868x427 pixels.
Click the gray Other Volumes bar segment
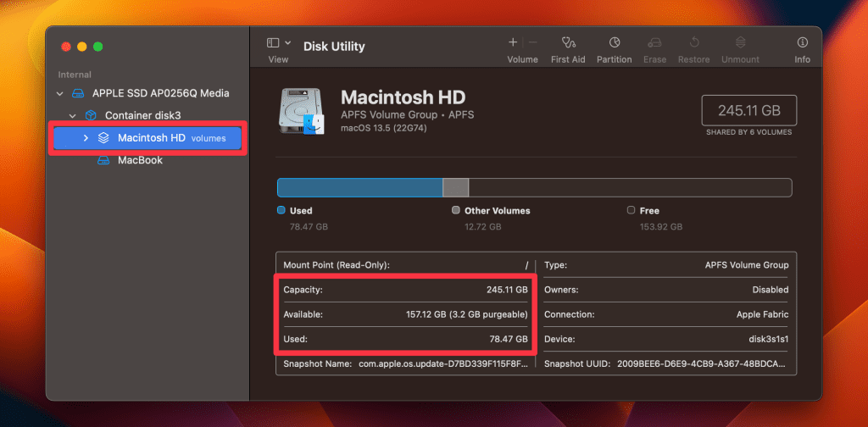pos(455,187)
